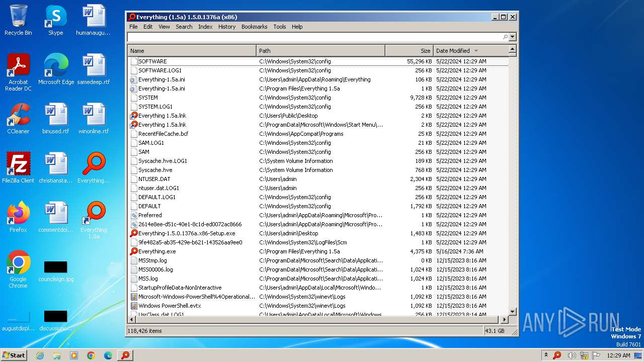Select the SYSTEM registry file row
The image size is (644, 362).
point(318,98)
